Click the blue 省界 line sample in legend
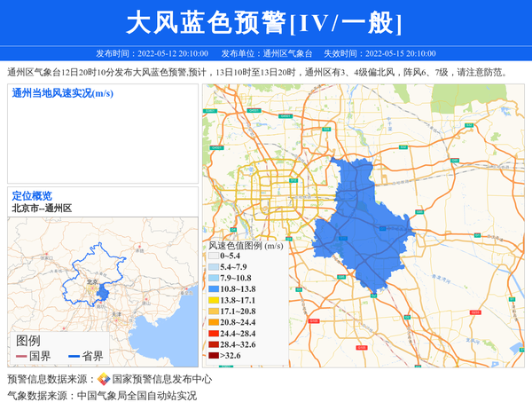The height and width of the screenshot is (418, 532). tap(74, 356)
